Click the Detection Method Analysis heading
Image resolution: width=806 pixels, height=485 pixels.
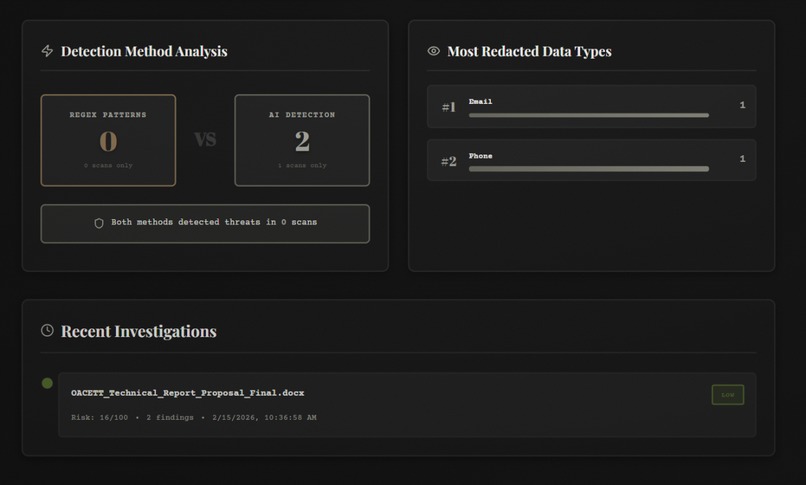(x=144, y=51)
